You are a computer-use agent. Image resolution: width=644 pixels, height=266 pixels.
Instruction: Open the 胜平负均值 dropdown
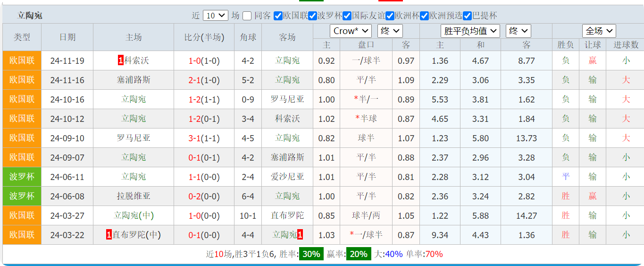(470, 31)
